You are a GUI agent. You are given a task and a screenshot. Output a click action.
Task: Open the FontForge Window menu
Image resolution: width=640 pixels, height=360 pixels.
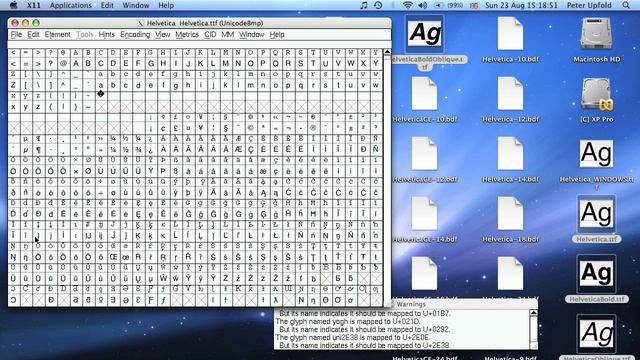coord(251,35)
